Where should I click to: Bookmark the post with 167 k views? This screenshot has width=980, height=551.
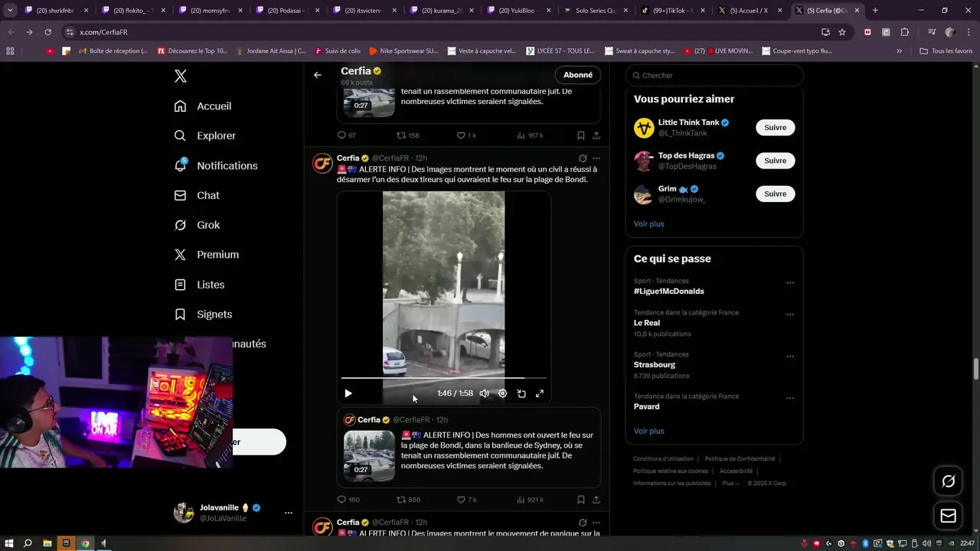click(581, 135)
